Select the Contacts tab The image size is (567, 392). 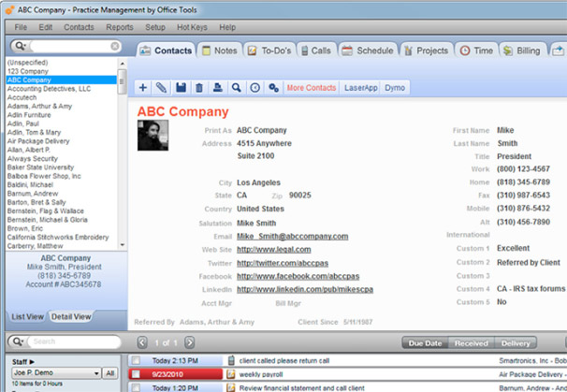tap(166, 51)
